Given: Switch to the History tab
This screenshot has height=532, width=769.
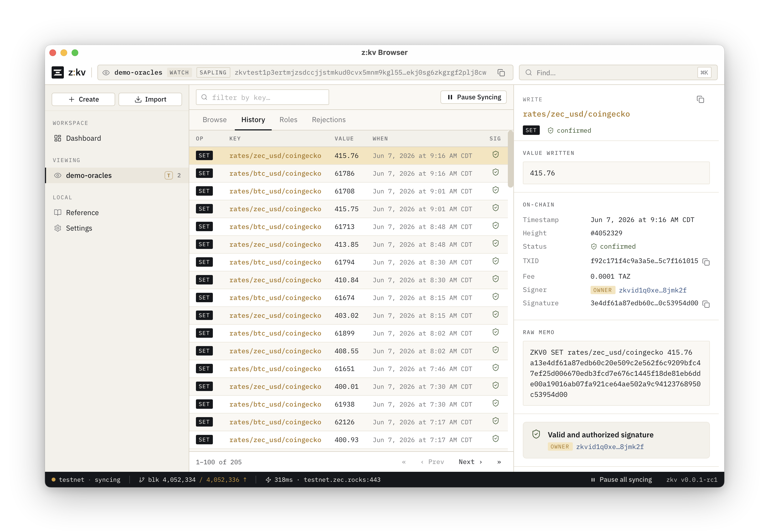Looking at the screenshot, I should tap(253, 120).
